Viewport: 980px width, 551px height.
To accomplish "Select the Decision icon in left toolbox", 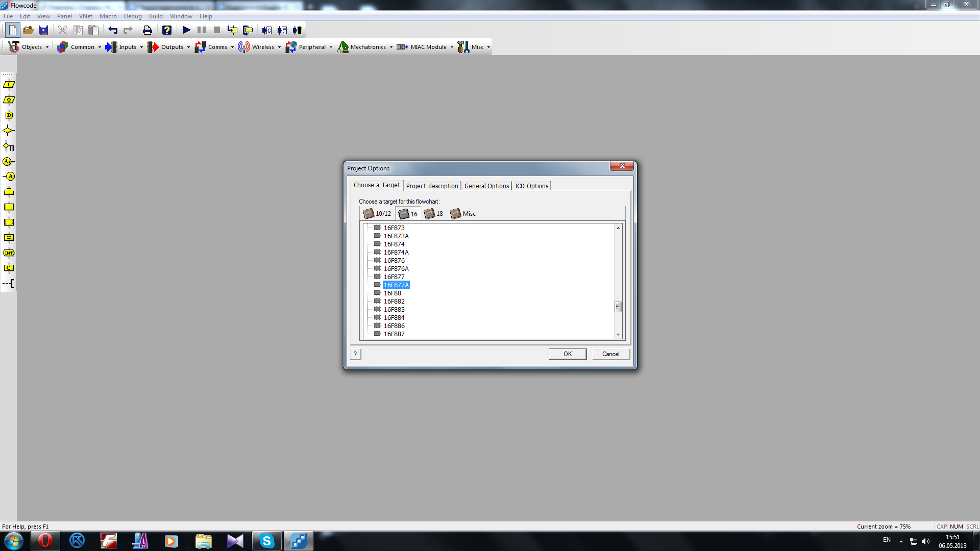I will 9,131.
